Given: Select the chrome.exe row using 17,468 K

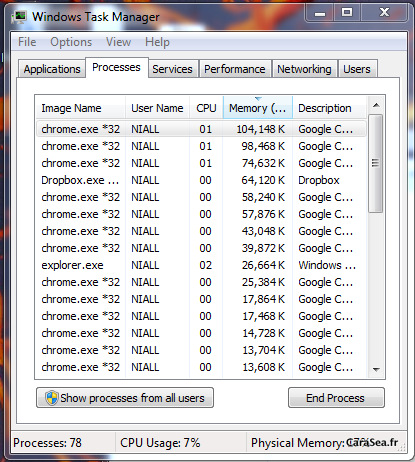Looking at the screenshot, I should pos(201,316).
